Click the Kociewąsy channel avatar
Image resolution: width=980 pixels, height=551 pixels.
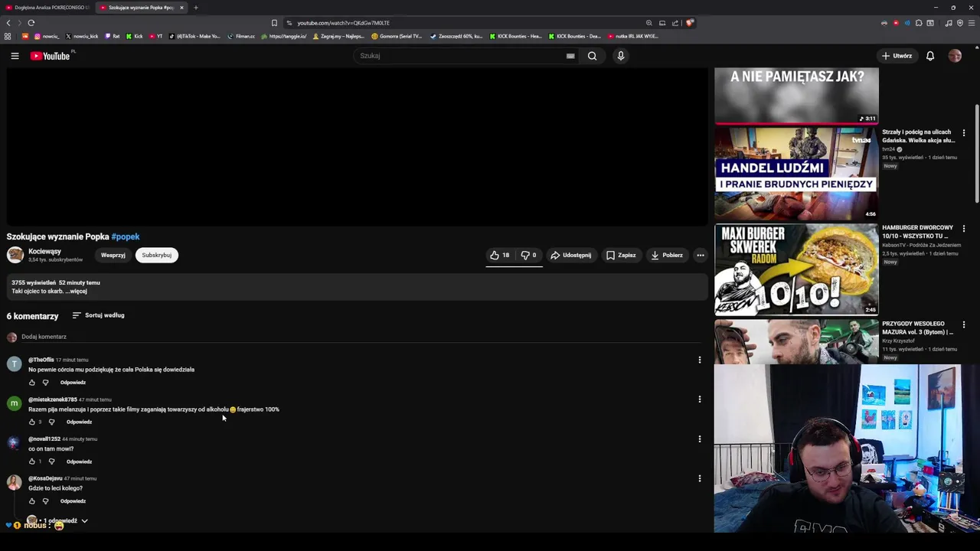pyautogui.click(x=15, y=255)
